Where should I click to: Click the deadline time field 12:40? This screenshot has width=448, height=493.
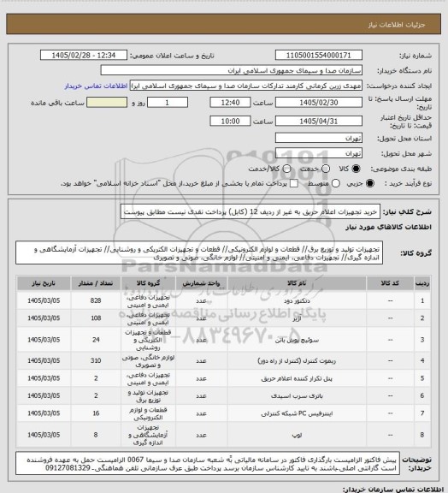click(x=230, y=103)
